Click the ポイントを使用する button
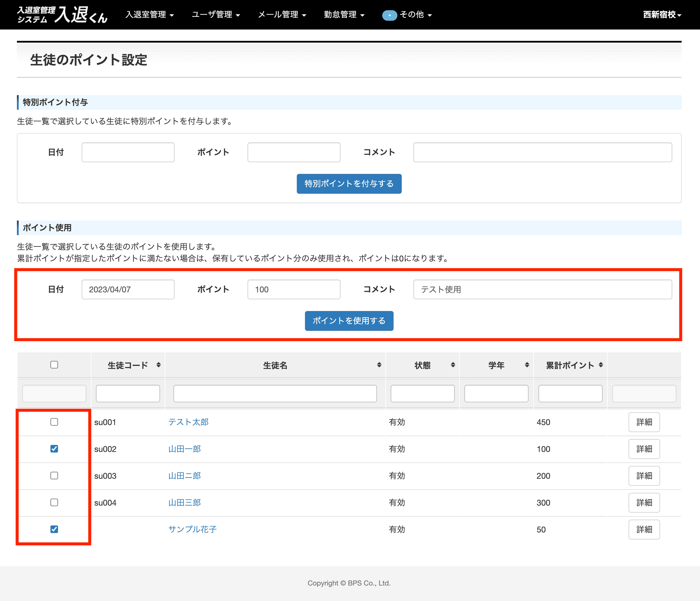Screen dimensions: 700x601 click(x=349, y=321)
